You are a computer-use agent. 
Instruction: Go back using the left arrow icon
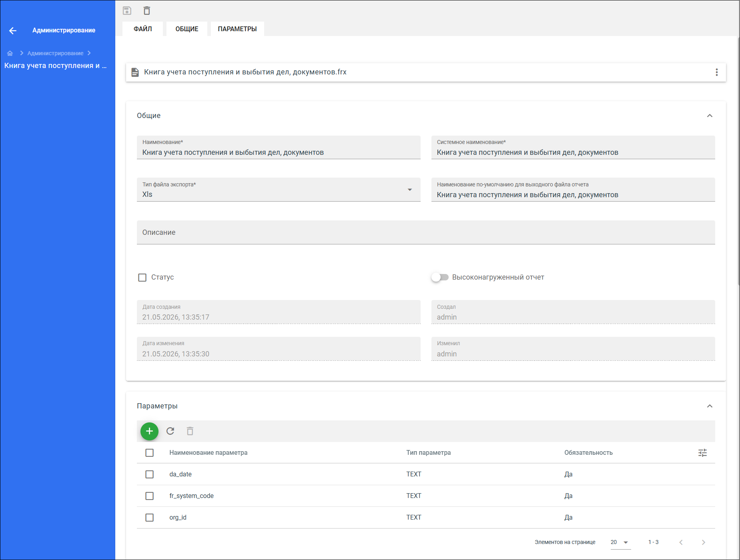[13, 30]
